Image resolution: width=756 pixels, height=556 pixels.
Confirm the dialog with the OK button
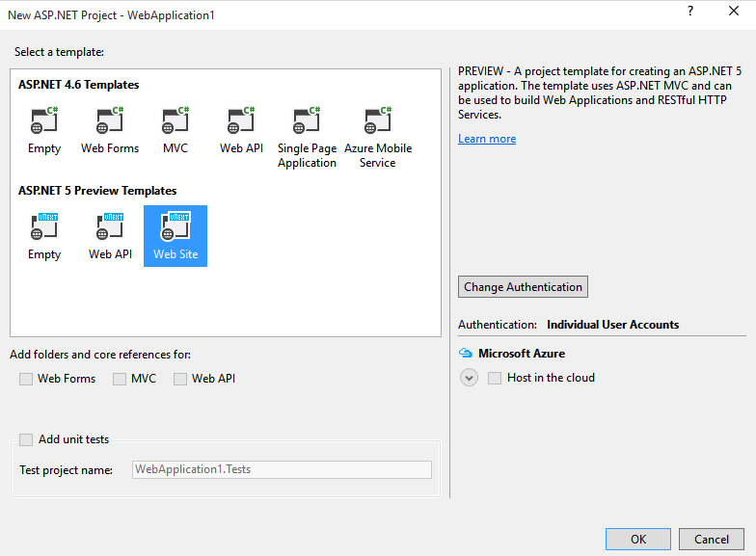click(x=638, y=540)
